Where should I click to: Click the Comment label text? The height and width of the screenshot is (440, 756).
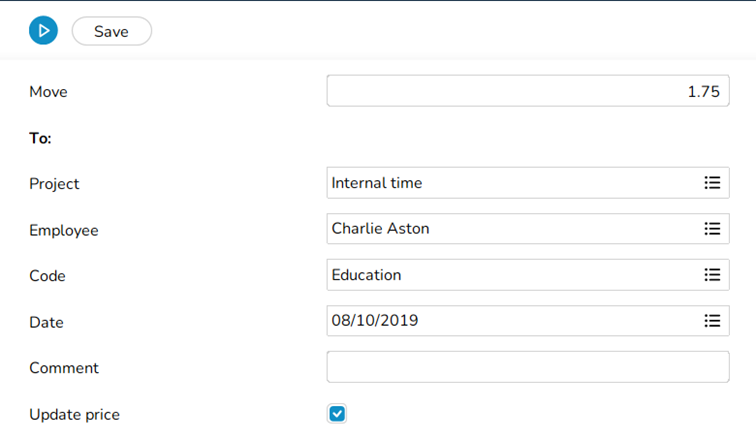(64, 368)
